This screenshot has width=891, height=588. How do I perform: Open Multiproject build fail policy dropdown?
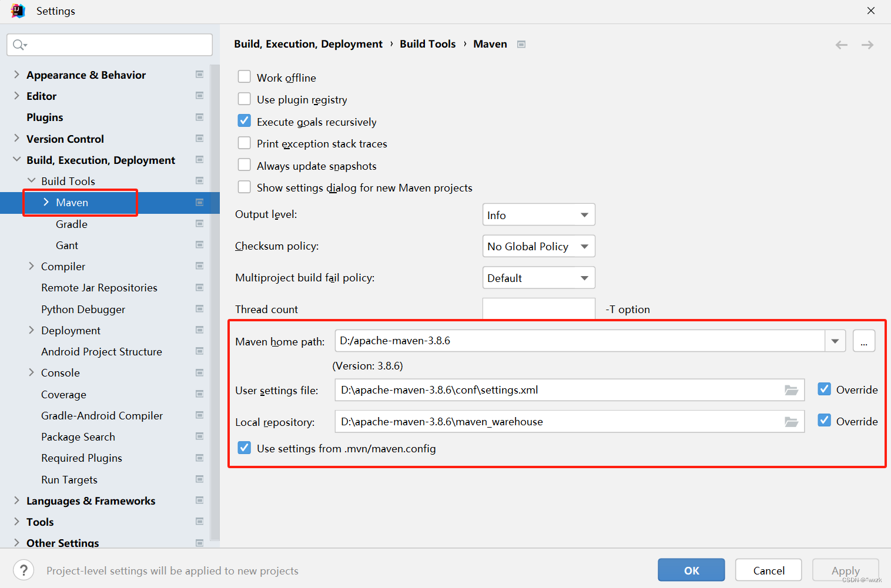[x=539, y=278]
